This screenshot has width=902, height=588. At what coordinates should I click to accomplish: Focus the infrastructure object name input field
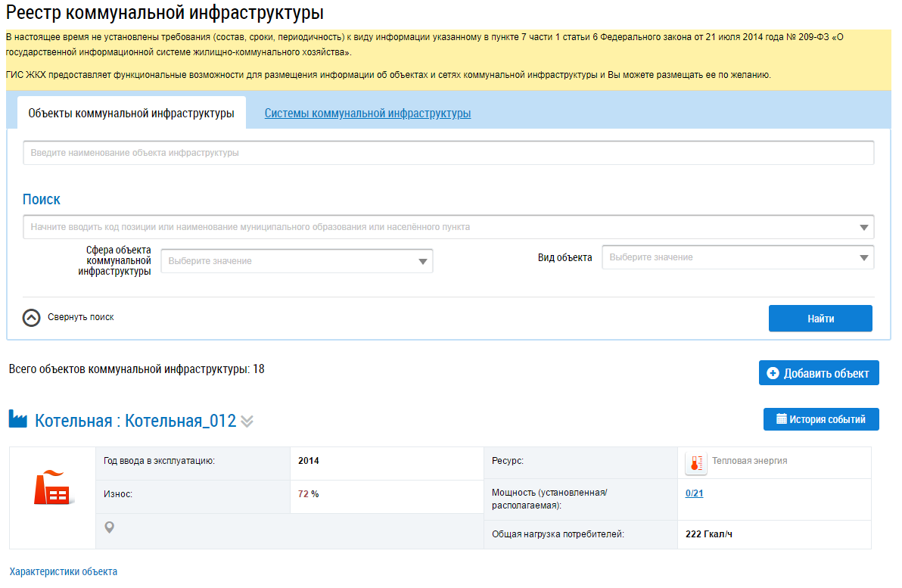(x=448, y=153)
